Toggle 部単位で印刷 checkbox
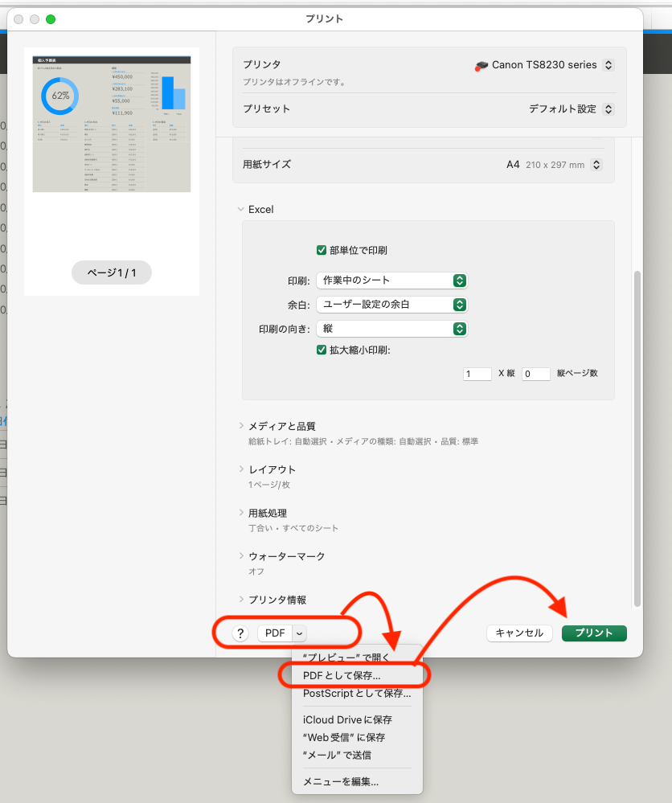This screenshot has width=672, height=803. click(322, 251)
